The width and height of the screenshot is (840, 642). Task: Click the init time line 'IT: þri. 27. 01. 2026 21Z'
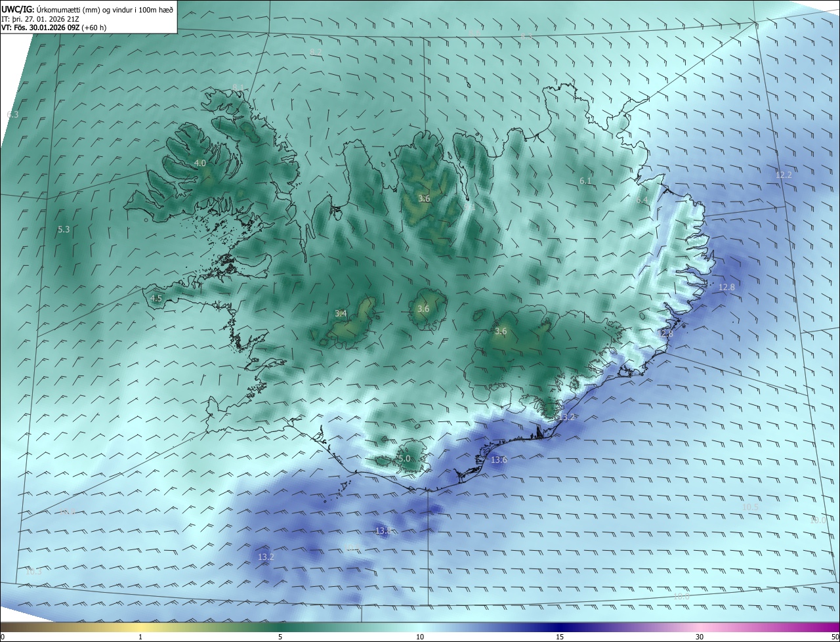(x=40, y=18)
